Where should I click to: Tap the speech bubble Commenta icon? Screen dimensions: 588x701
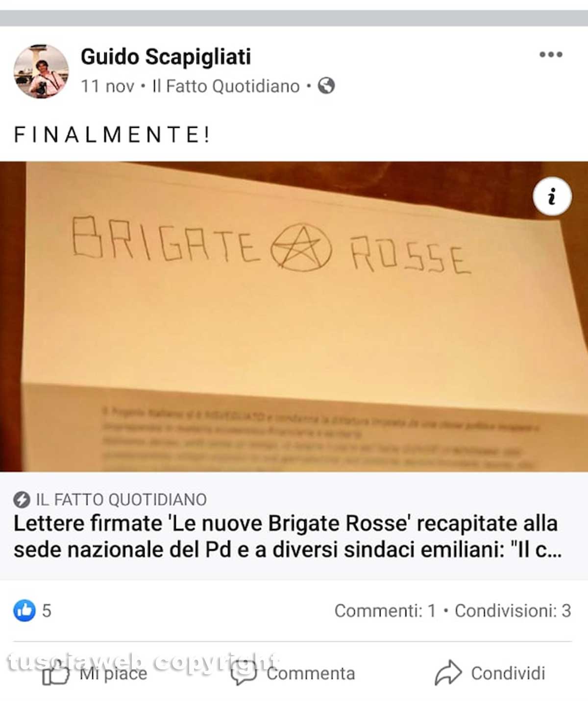[244, 674]
